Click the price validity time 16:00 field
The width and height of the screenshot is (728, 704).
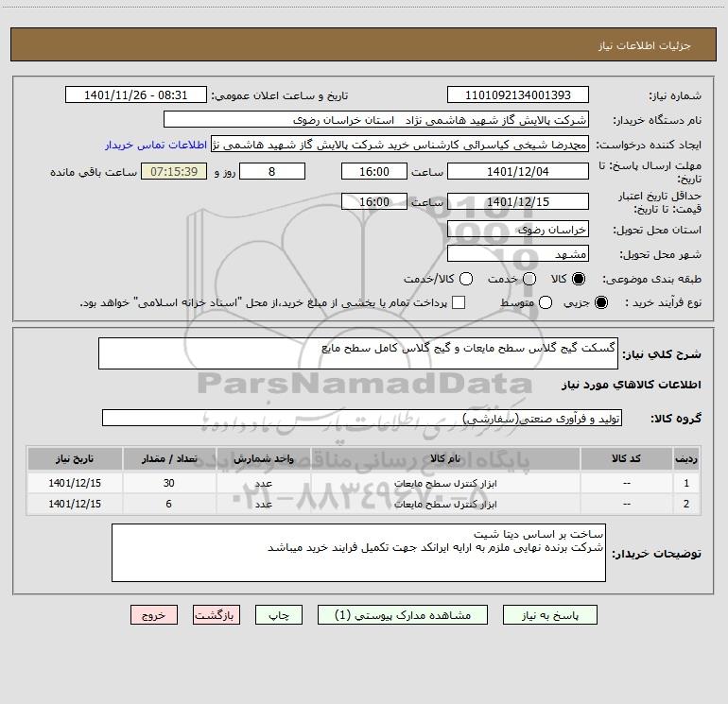tap(374, 201)
